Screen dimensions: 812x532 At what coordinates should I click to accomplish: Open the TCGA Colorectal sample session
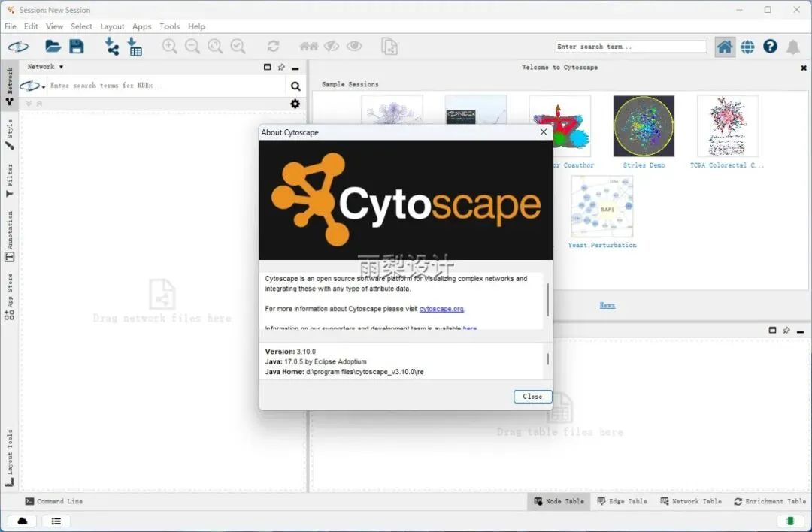pyautogui.click(x=727, y=132)
